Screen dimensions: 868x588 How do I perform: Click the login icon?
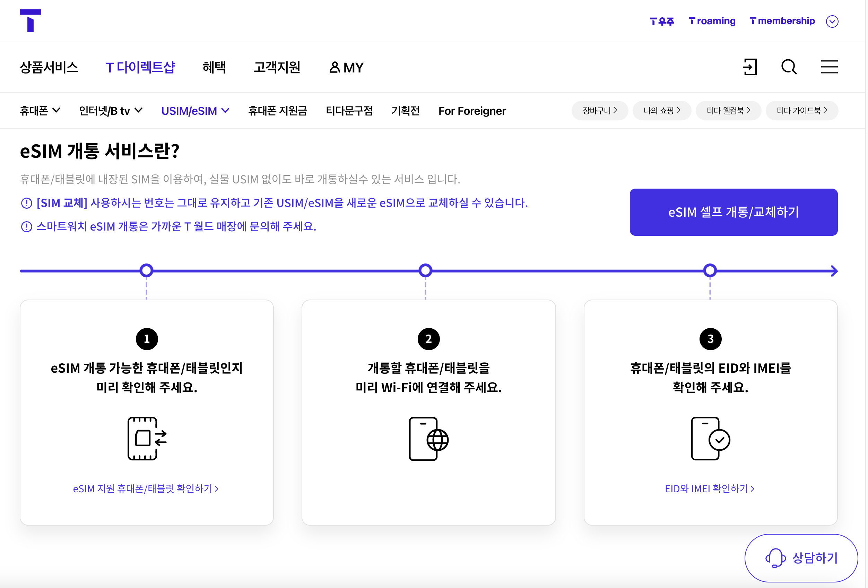click(749, 67)
